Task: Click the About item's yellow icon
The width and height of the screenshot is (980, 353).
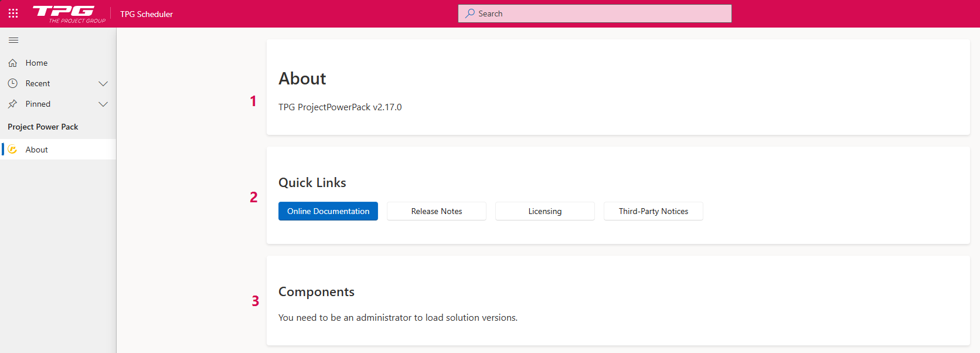Action: pos(13,150)
